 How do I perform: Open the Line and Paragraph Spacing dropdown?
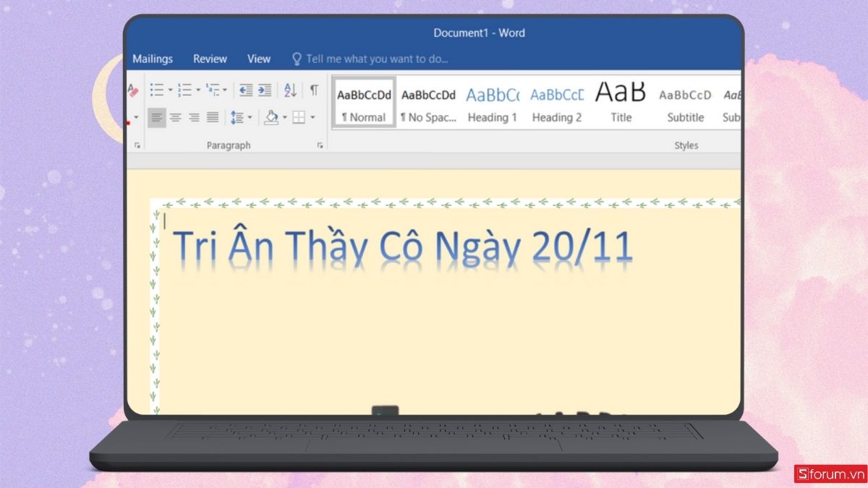click(x=241, y=117)
